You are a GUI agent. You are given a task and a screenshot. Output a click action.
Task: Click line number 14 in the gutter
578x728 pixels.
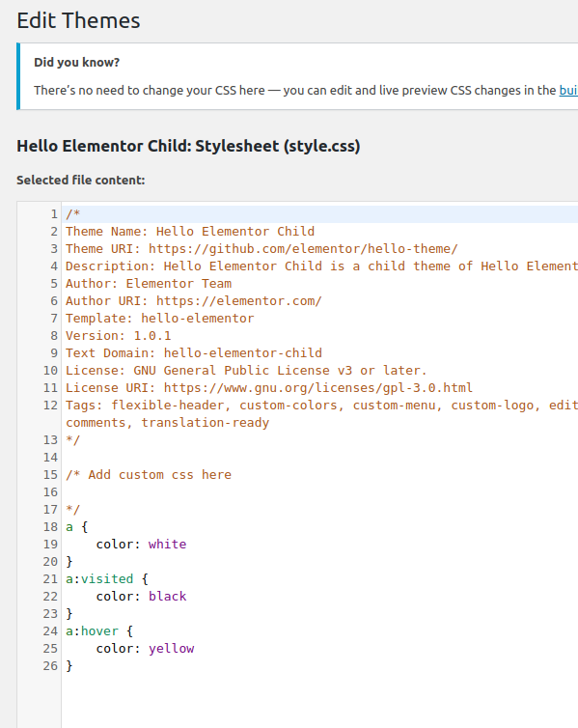tap(50, 458)
